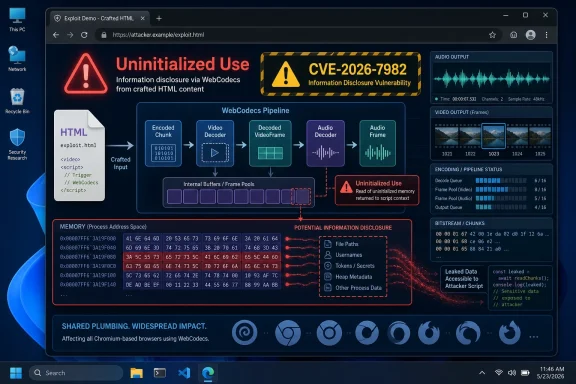Click the Frame Pool (Video) progress bar
Screen dimensions: 576x384
(501, 190)
